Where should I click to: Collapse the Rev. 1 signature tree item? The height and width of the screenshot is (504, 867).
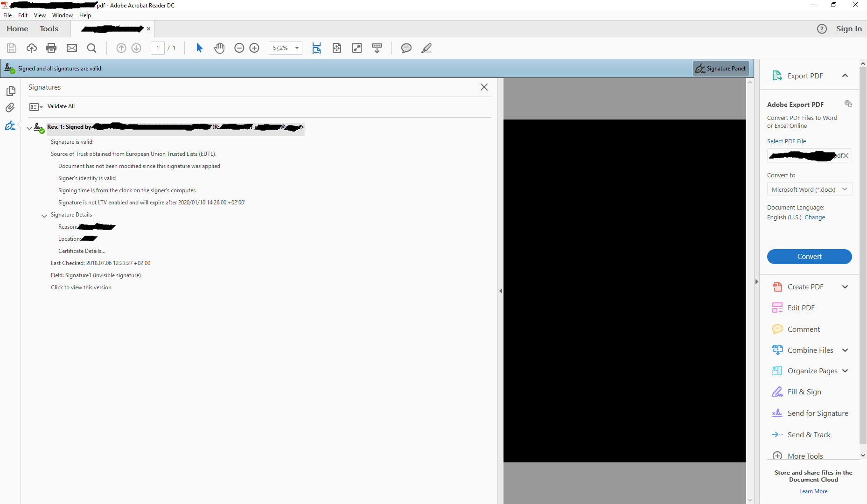[29, 128]
